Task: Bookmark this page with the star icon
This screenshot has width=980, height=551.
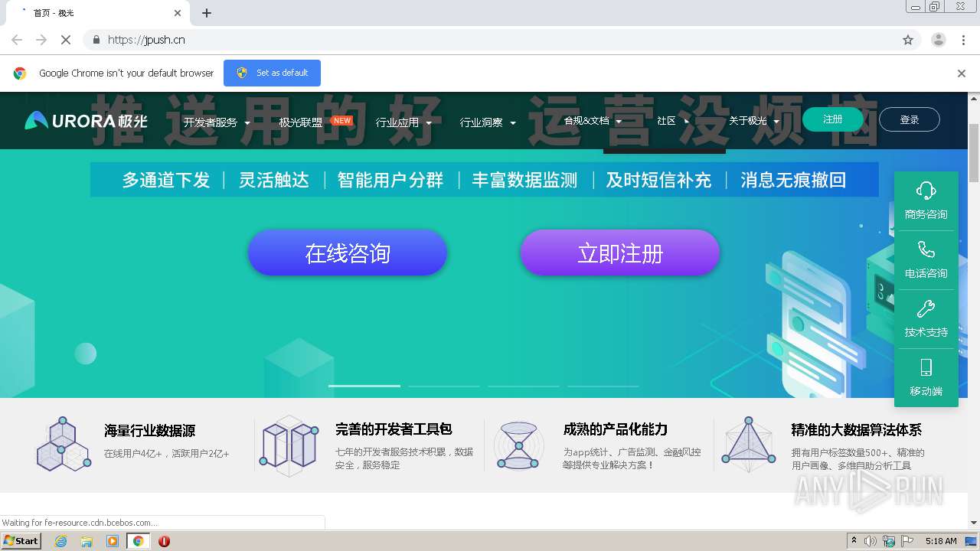Action: click(908, 40)
